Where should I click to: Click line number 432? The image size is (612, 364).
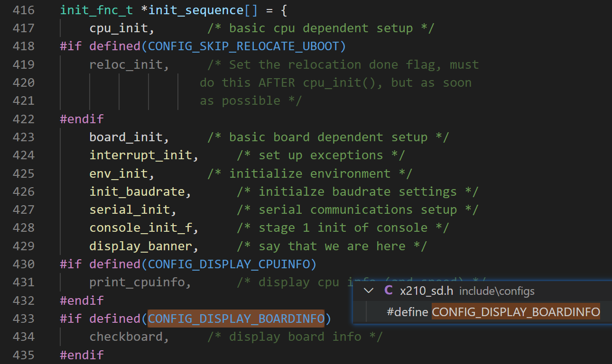[x=23, y=300]
